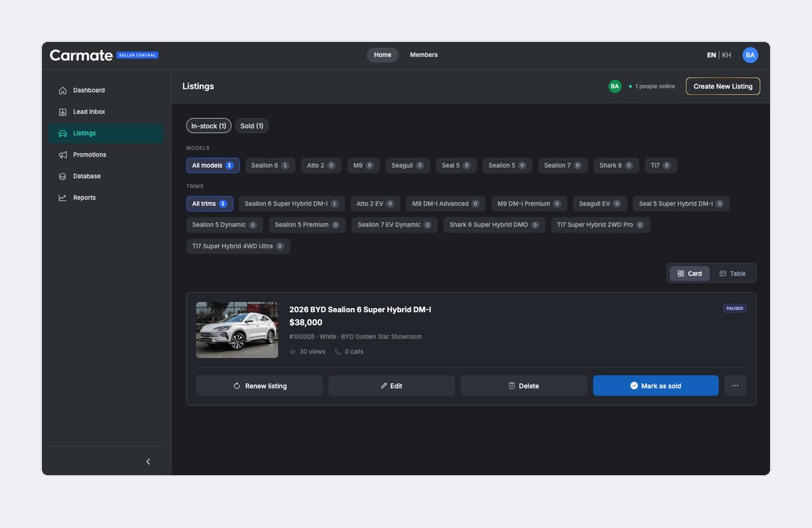Click the Carmate logo
Image resolution: width=812 pixels, height=528 pixels.
81,56
